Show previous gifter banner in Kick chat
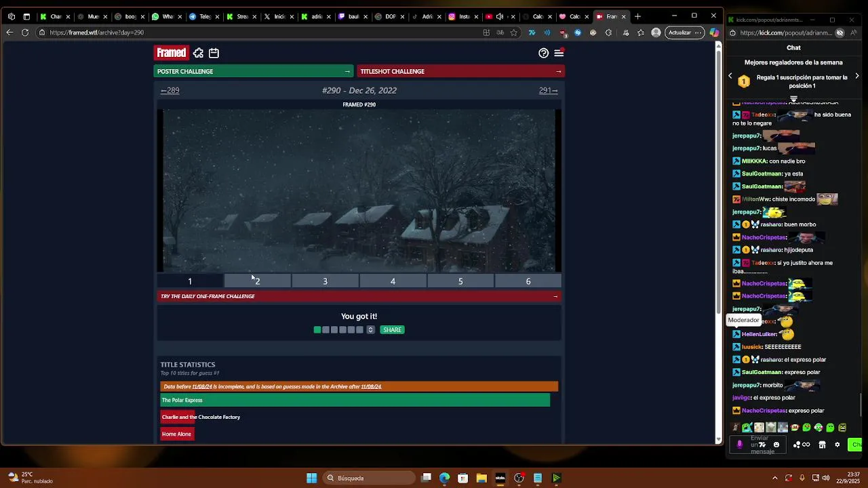 [730, 77]
